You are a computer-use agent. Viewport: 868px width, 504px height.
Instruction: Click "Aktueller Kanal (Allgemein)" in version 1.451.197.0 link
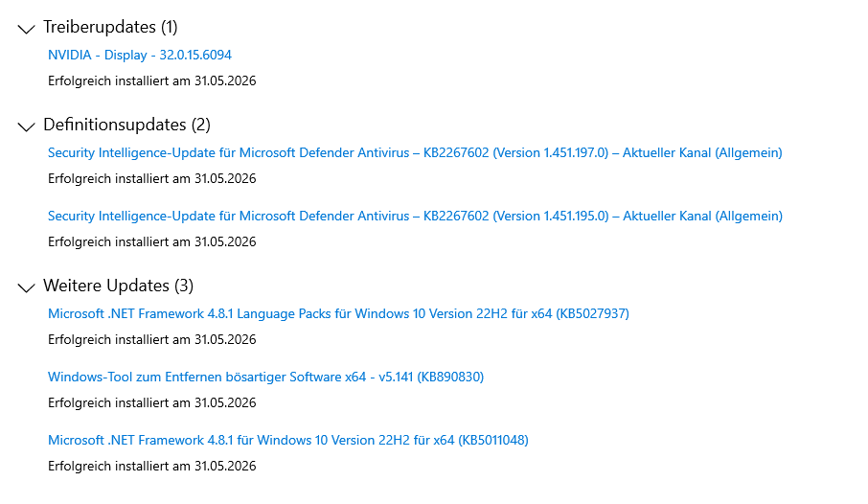702,153
